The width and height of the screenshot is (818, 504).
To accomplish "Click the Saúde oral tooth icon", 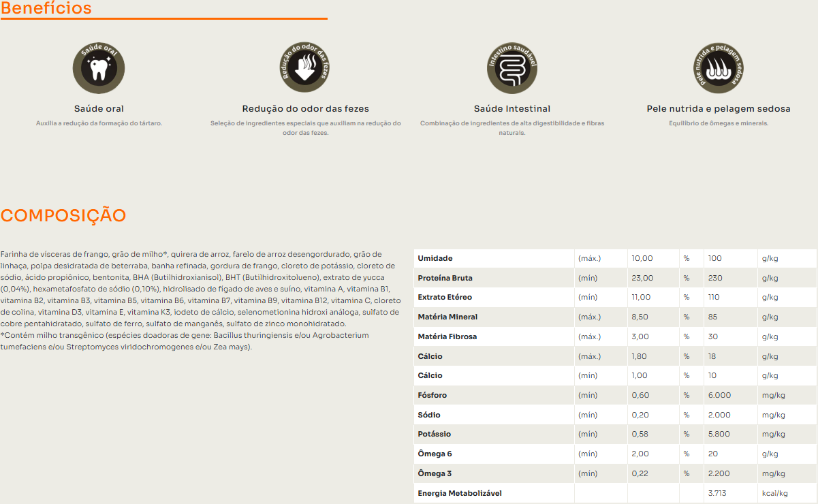I will point(99,69).
